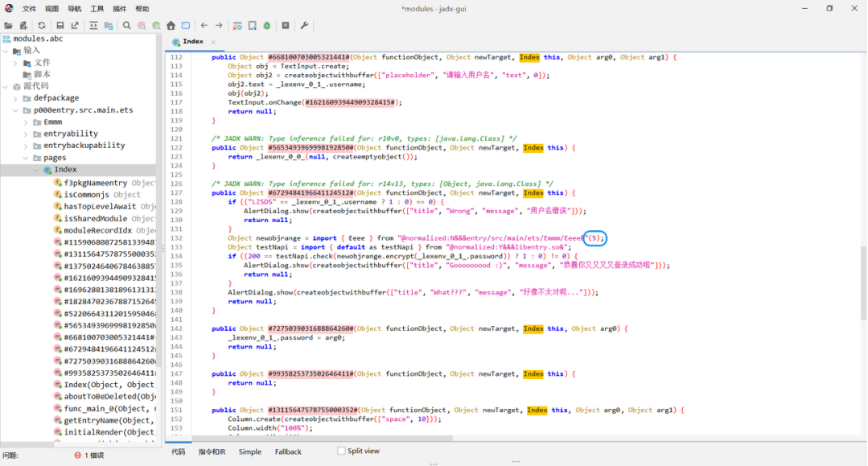Click line number 132 in gutter
The height and width of the screenshot is (466, 868).
[177, 238]
